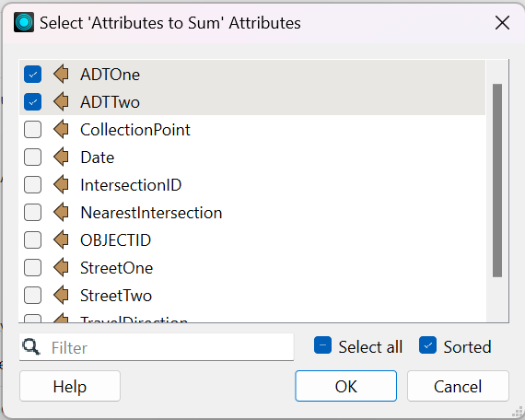The width and height of the screenshot is (525, 420).
Task: Check the Date attribute checkbox
Action: (32, 157)
